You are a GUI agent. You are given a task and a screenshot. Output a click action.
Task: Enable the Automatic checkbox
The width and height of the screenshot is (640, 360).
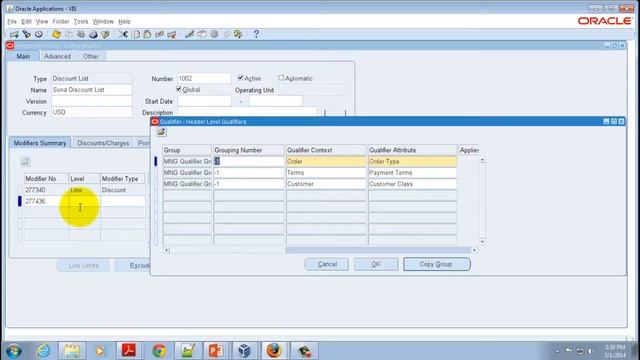(281, 78)
